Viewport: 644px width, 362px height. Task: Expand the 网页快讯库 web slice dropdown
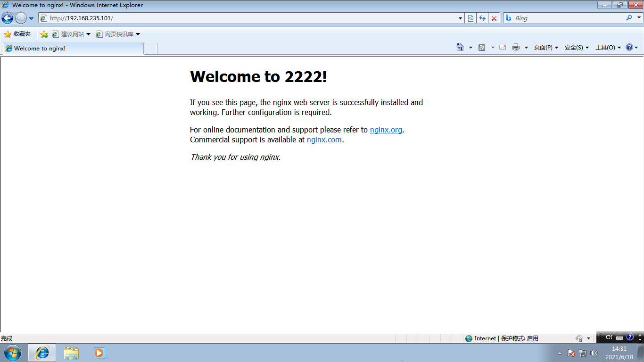138,34
